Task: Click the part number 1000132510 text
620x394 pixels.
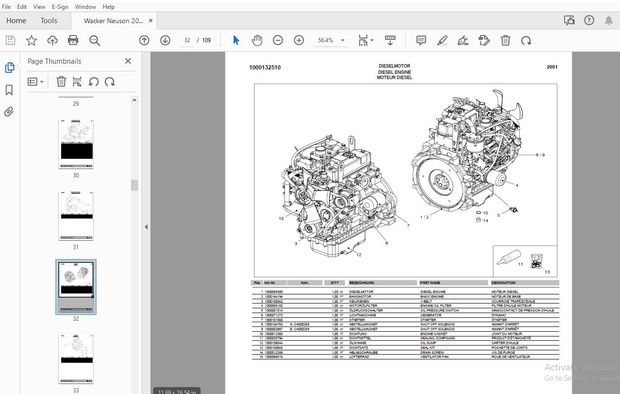Action: (x=265, y=68)
